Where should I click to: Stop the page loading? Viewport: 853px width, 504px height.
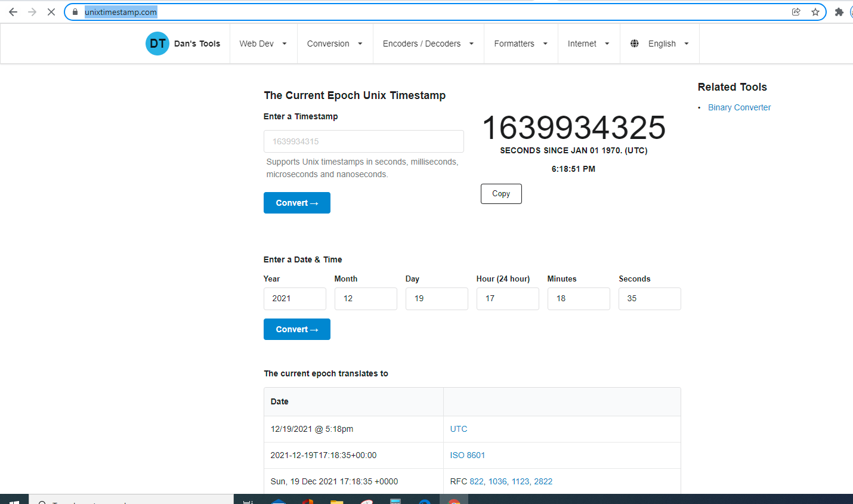click(51, 12)
